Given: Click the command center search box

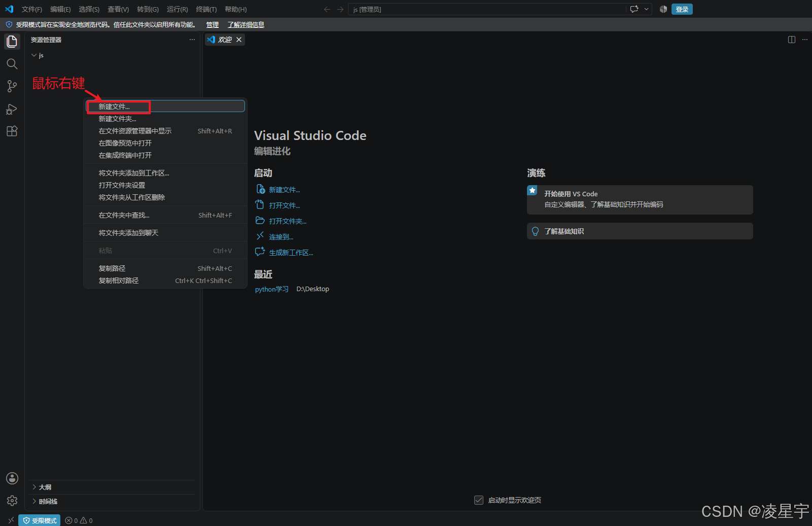Looking at the screenshot, I should (x=487, y=9).
